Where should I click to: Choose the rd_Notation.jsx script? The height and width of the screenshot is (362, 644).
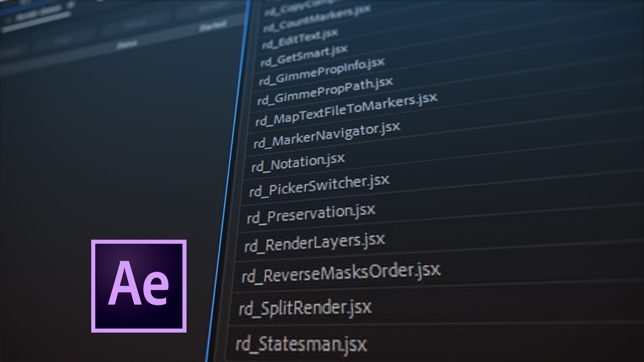point(298,161)
